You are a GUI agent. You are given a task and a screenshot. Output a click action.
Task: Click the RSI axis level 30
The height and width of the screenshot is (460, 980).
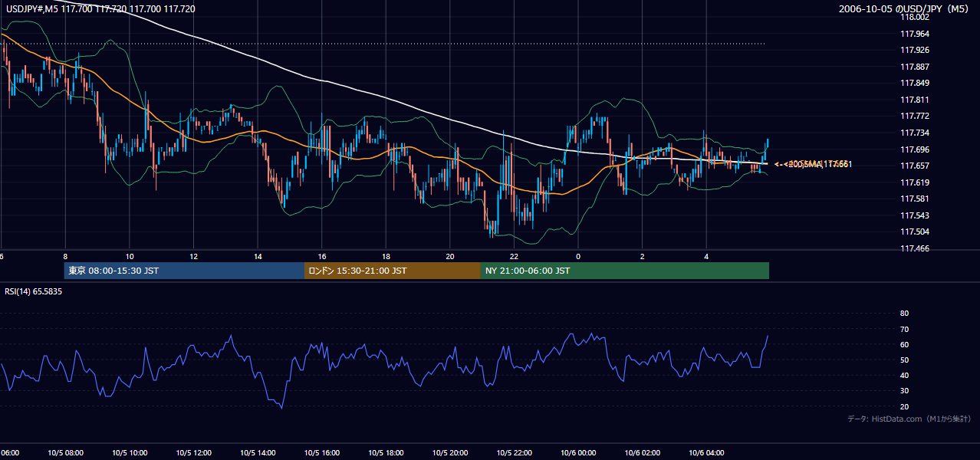[904, 391]
